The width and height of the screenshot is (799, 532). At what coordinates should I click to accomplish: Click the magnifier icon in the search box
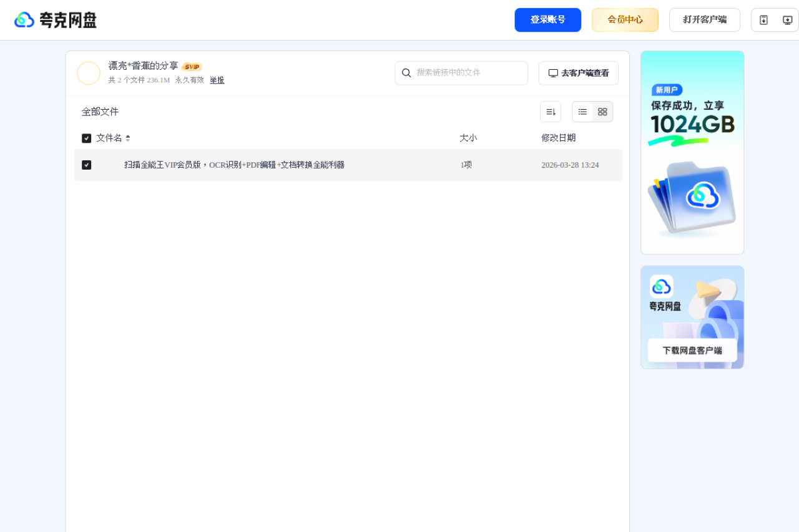point(406,73)
